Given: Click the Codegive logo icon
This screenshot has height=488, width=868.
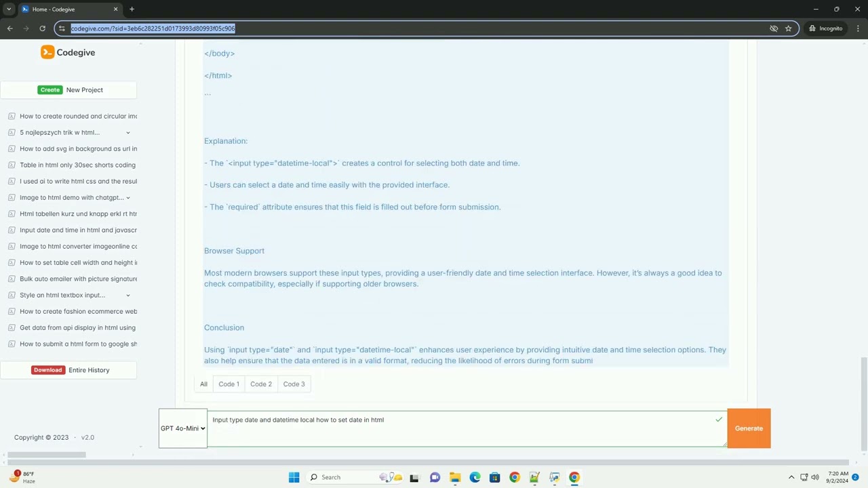Looking at the screenshot, I should 47,52.
